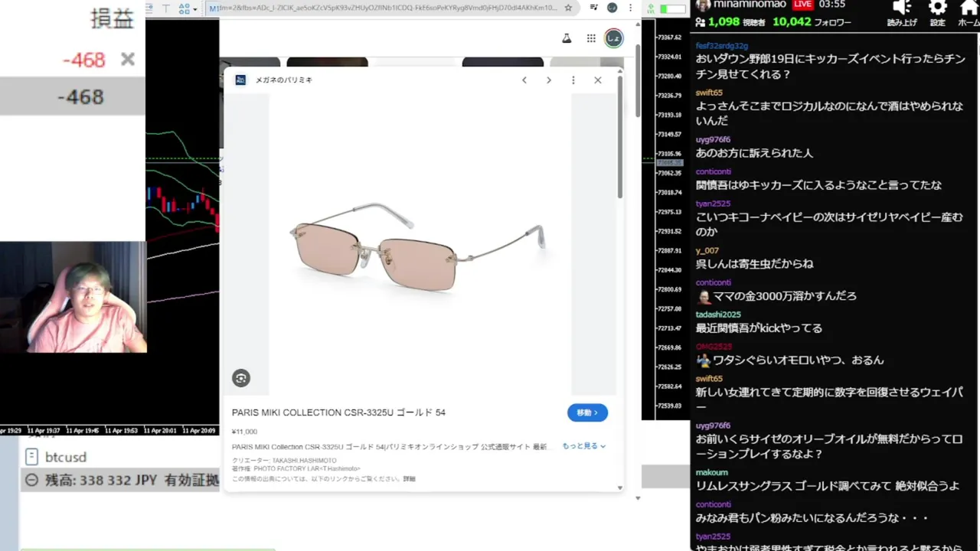Click the 10,042 follower count
This screenshot has height=551, width=980.
pyautogui.click(x=792, y=22)
